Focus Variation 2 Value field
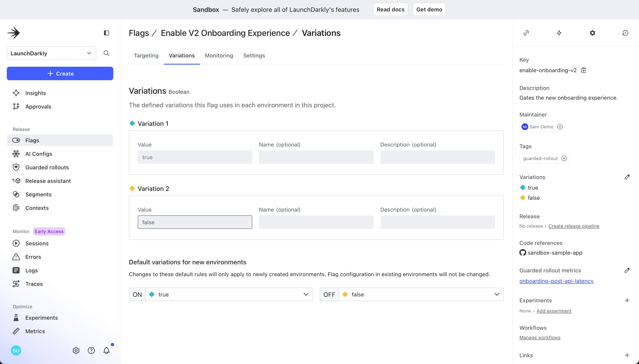This screenshot has width=639, height=364. (195, 222)
